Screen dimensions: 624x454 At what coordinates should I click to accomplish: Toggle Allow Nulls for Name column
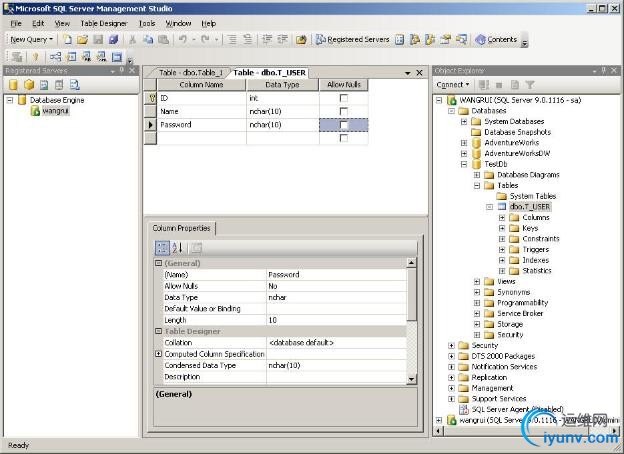tap(343, 111)
